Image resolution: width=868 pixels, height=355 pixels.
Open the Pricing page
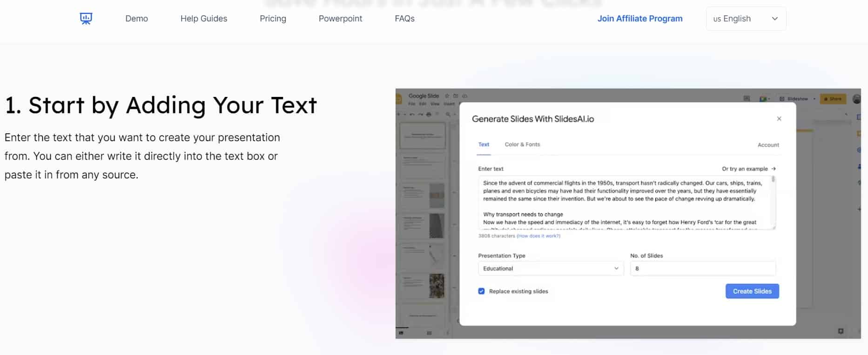pyautogui.click(x=273, y=19)
